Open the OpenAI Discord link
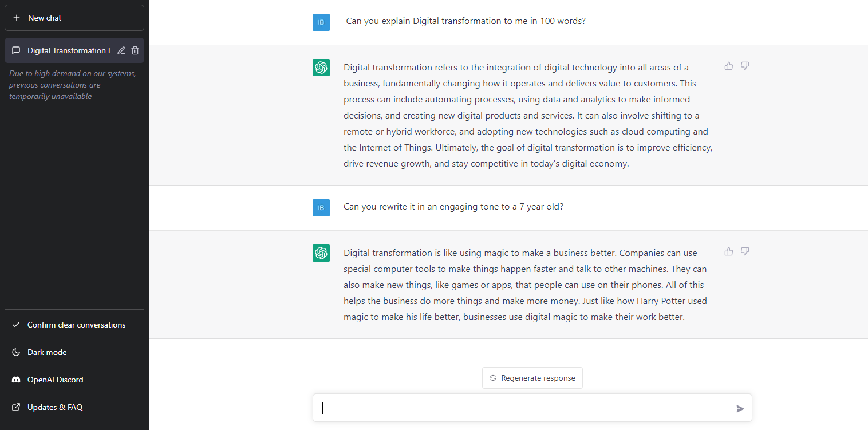The width and height of the screenshot is (868, 430). pos(74,380)
